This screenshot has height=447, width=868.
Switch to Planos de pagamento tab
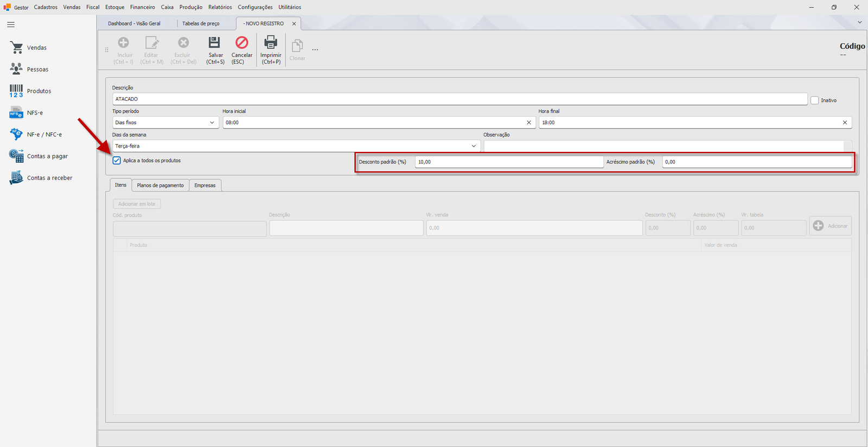[160, 186]
